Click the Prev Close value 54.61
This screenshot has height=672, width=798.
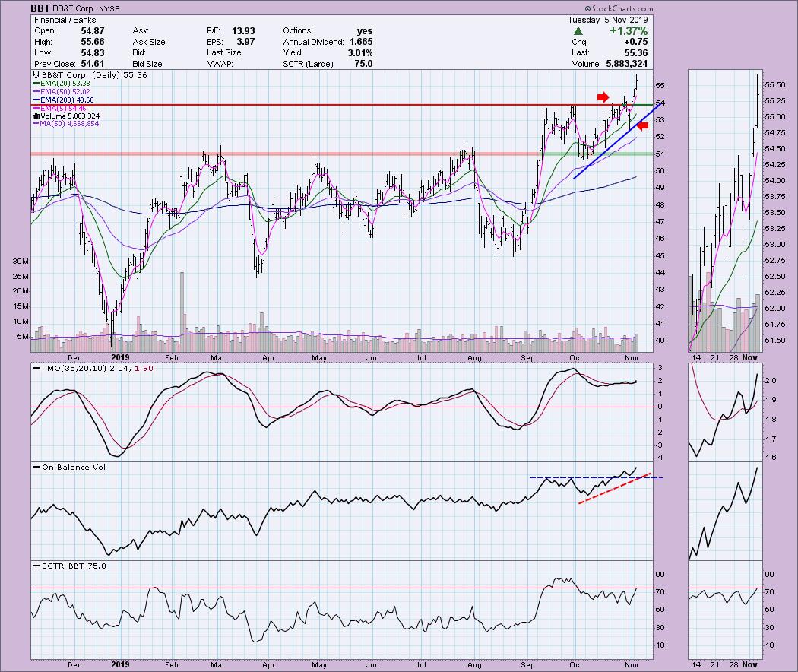pyautogui.click(x=93, y=64)
